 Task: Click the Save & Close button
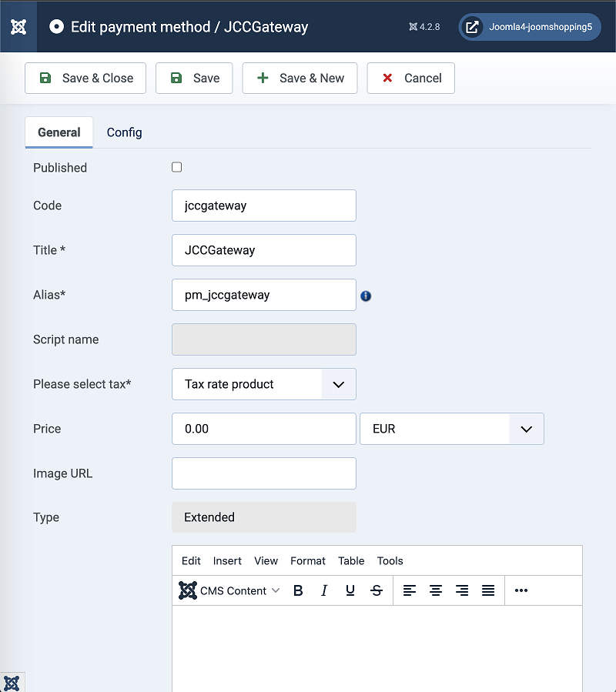(x=85, y=78)
